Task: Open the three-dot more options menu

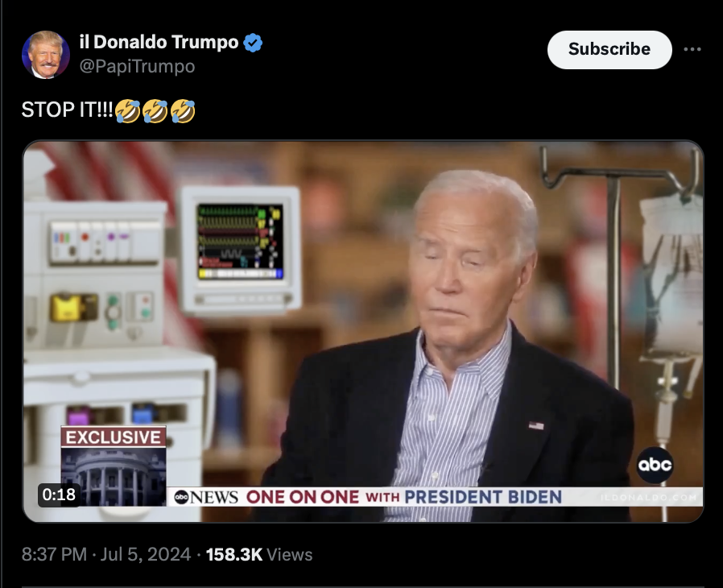Action: [x=692, y=49]
